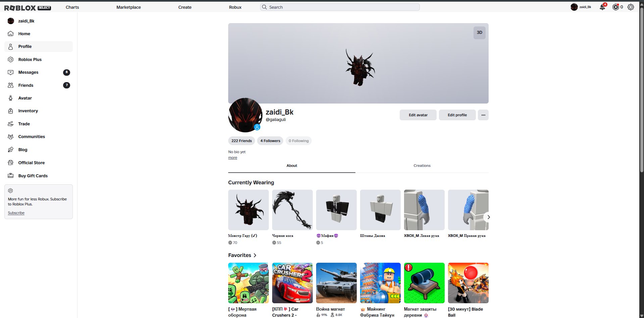
Task: Click the Roblox Plus icon in sidebar
Action: (11, 60)
